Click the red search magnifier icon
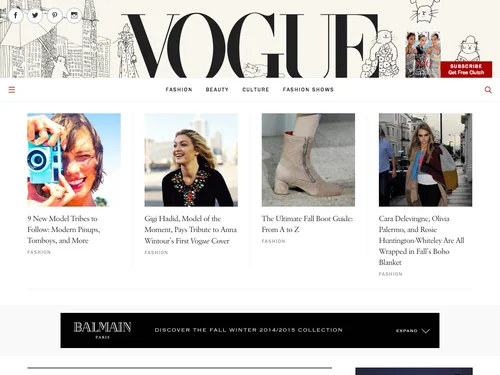The width and height of the screenshot is (500, 375). [488, 90]
